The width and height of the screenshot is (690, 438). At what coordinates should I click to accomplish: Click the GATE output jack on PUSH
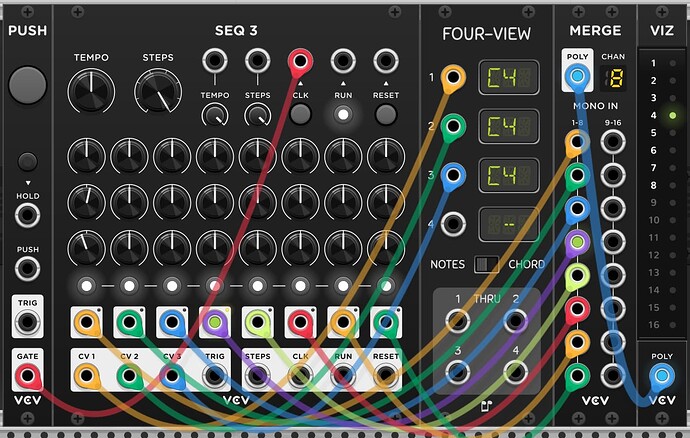point(27,376)
